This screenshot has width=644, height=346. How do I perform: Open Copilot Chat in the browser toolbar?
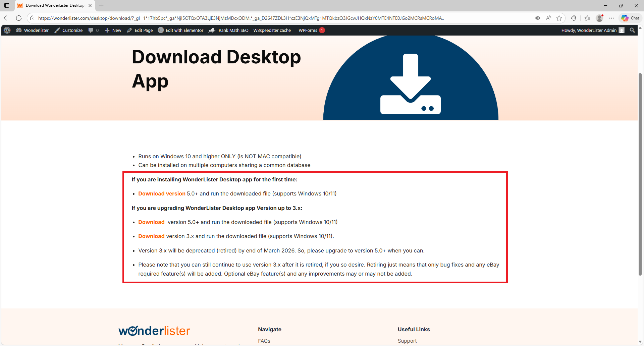pyautogui.click(x=630, y=18)
